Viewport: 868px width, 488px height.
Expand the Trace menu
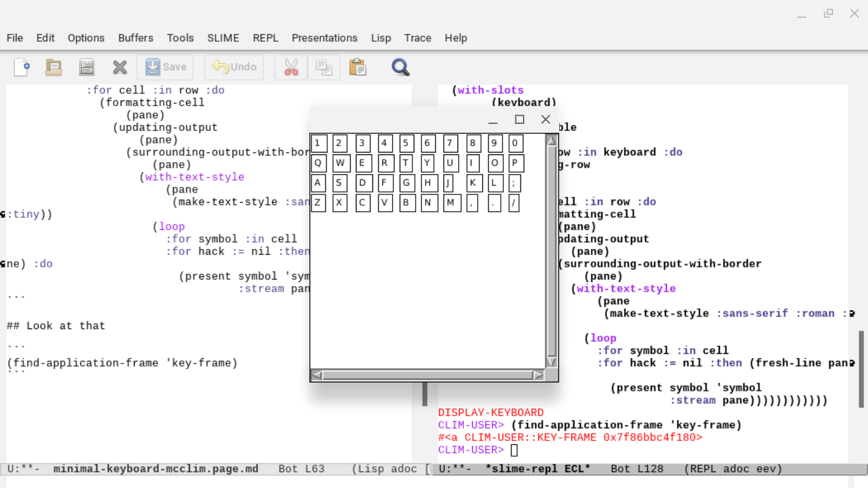pos(417,38)
